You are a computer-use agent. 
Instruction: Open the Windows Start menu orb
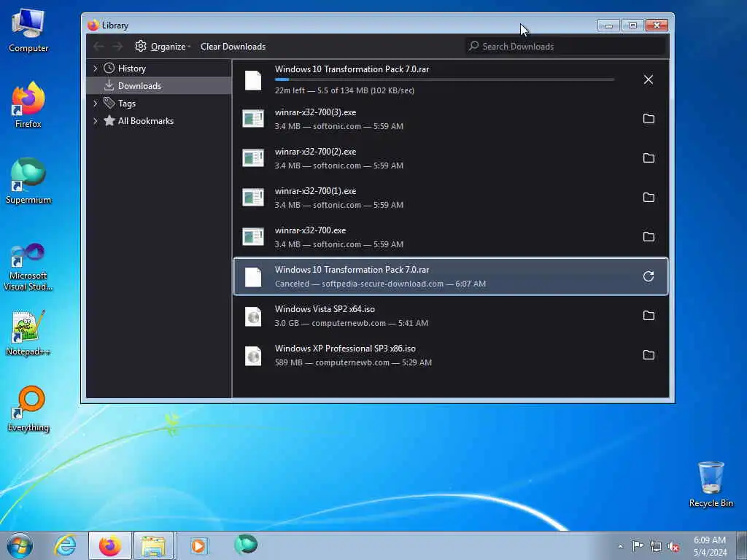(20, 545)
